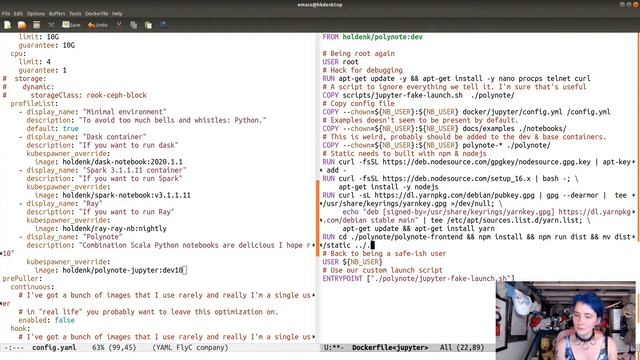640x360 pixels.
Task: Click the '# Use our custom launch script' comment
Action: [x=382, y=270]
